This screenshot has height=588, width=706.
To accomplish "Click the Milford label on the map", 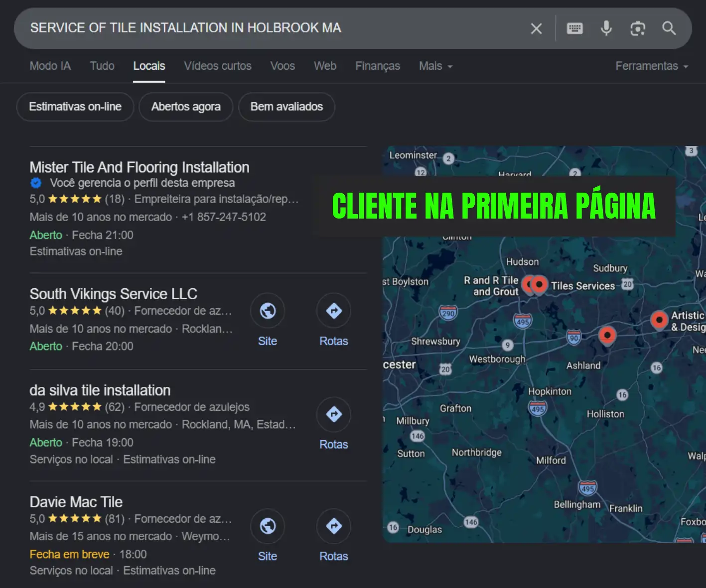I will pyautogui.click(x=551, y=461).
